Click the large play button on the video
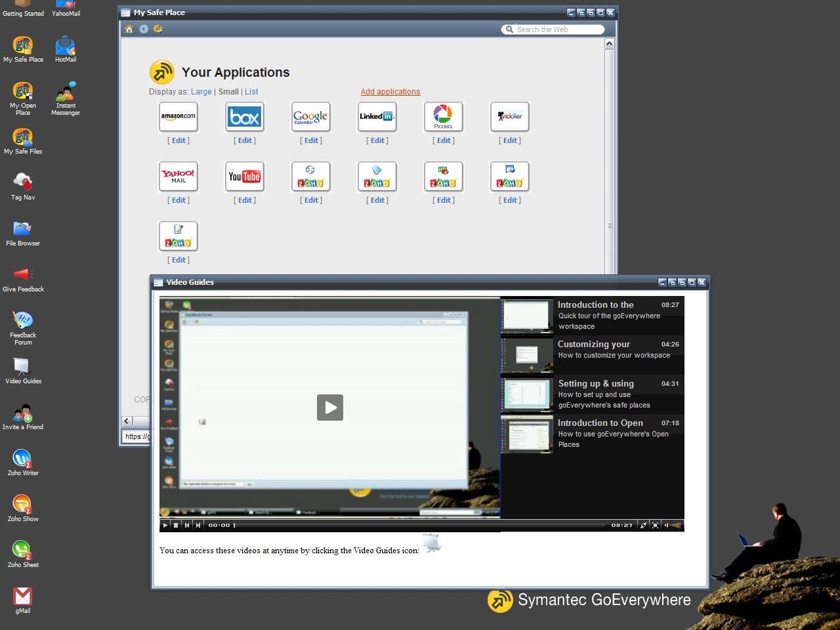Screen dimensions: 840x630 330,408
